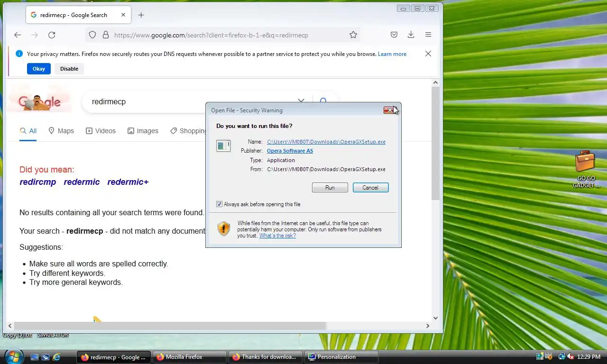Follow the redermic suggestion link
The width and height of the screenshot is (607, 364).
tap(82, 182)
